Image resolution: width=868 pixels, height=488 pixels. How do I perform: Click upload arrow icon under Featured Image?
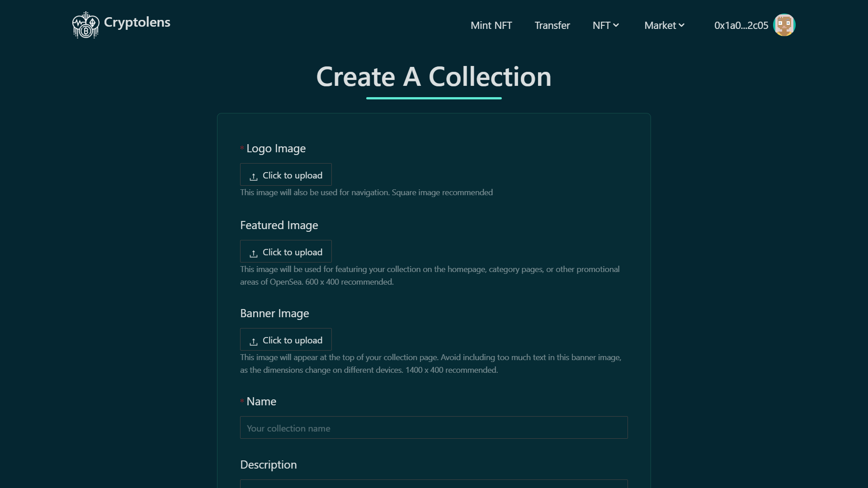pyautogui.click(x=254, y=253)
